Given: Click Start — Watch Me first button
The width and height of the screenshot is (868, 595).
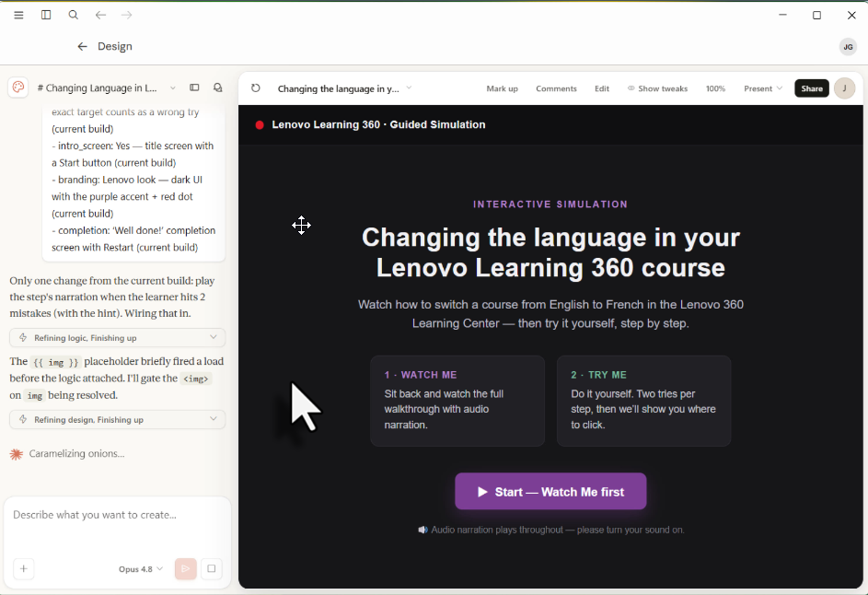Looking at the screenshot, I should coord(550,492).
